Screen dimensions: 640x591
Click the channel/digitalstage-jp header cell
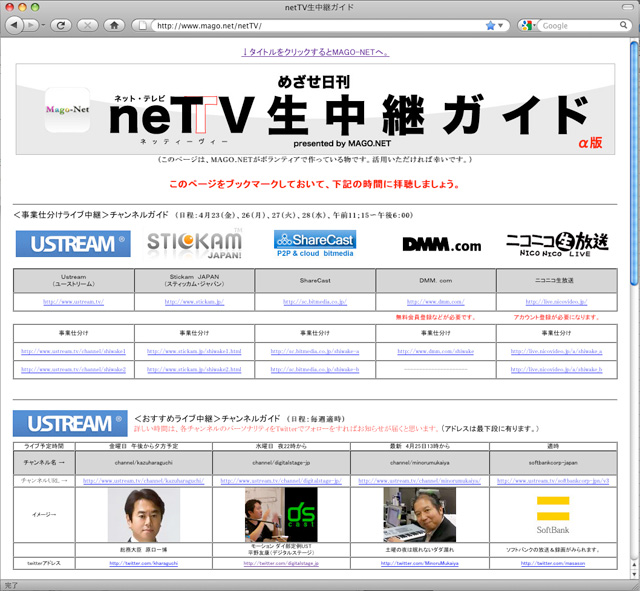tap(281, 463)
